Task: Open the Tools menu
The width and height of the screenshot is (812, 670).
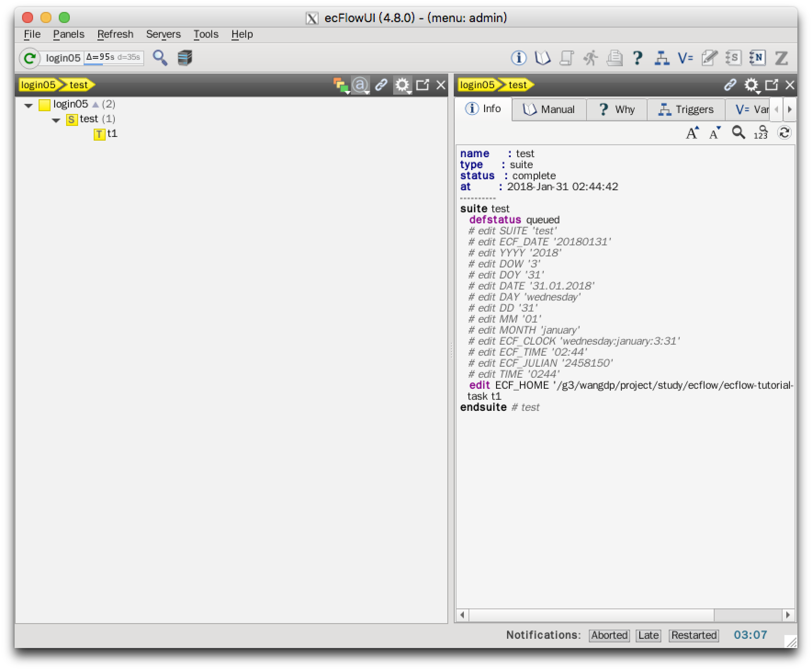Action: click(206, 34)
